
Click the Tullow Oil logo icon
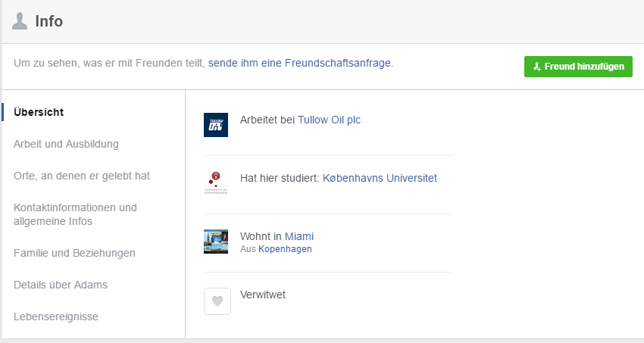[x=216, y=125]
